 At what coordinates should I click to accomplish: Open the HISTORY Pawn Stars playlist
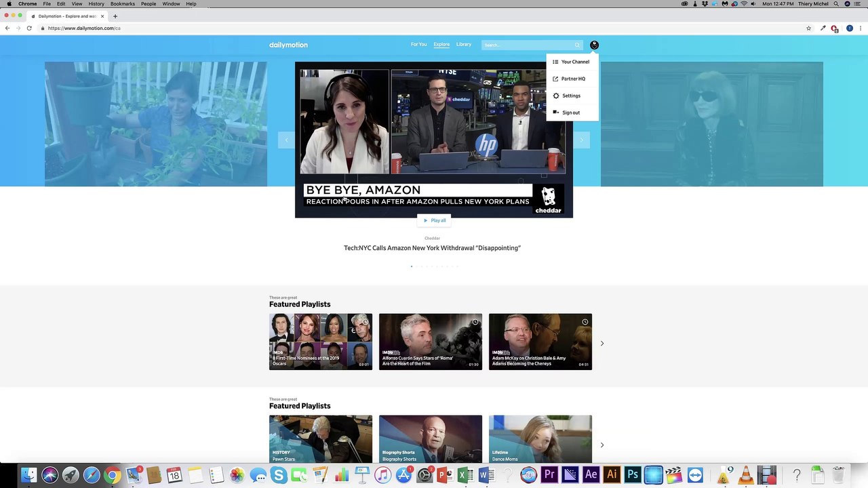(x=321, y=439)
